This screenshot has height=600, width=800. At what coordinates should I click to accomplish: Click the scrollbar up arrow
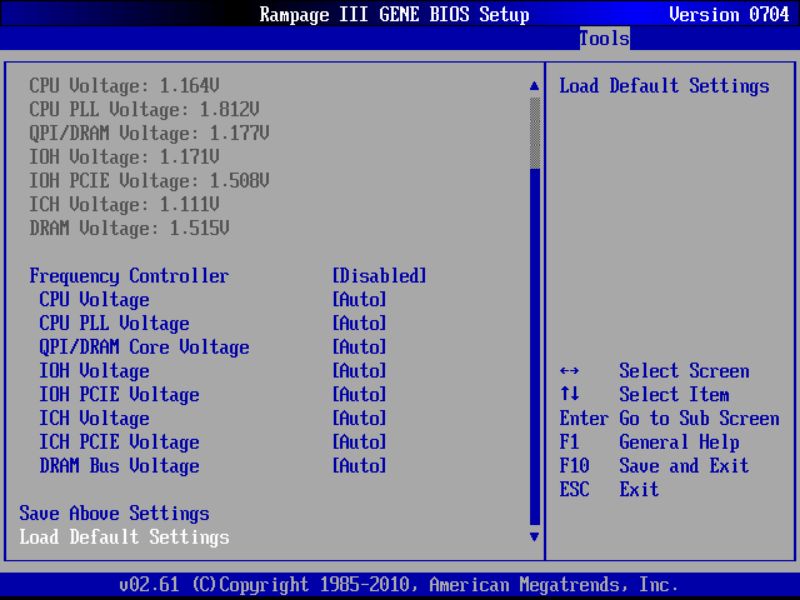coord(534,86)
